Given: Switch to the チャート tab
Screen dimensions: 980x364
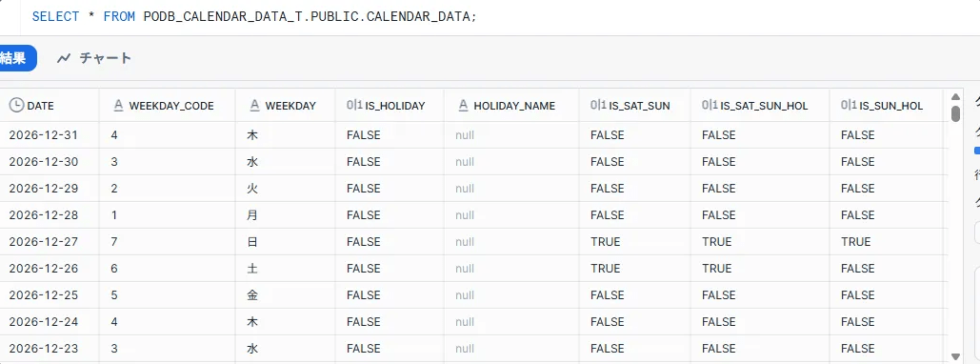Looking at the screenshot, I should [94, 58].
